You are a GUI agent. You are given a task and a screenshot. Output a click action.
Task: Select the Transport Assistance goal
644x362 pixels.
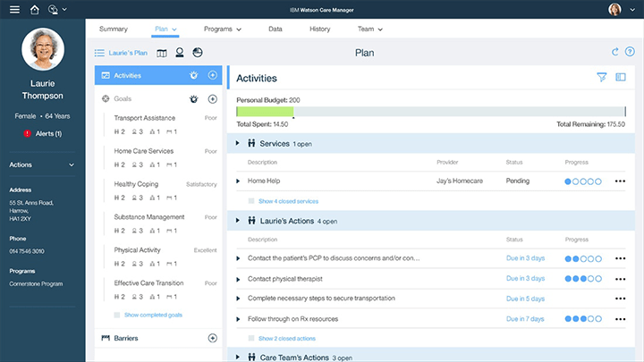pos(145,118)
